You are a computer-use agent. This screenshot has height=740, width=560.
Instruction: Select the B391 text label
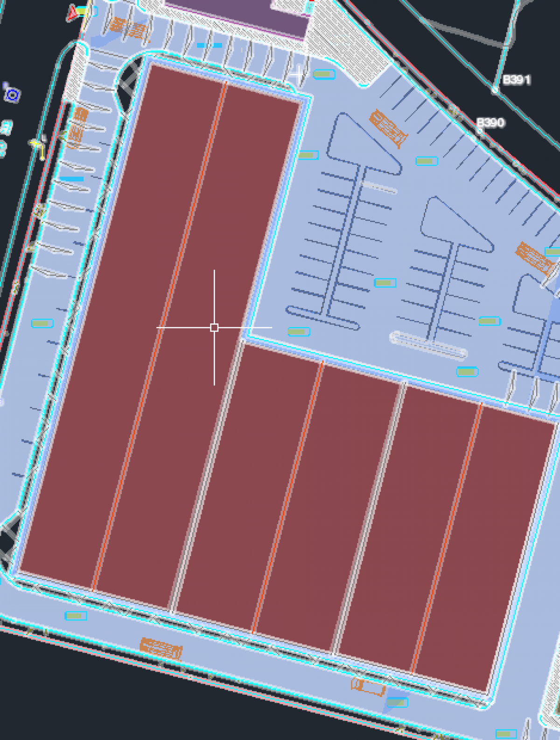point(517,80)
